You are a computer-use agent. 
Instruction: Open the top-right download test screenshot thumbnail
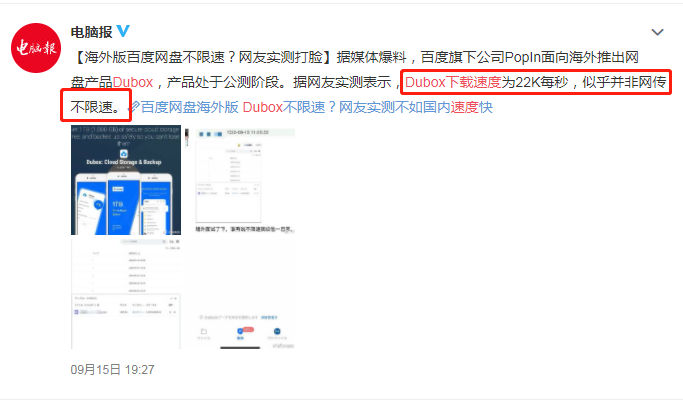coord(240,180)
